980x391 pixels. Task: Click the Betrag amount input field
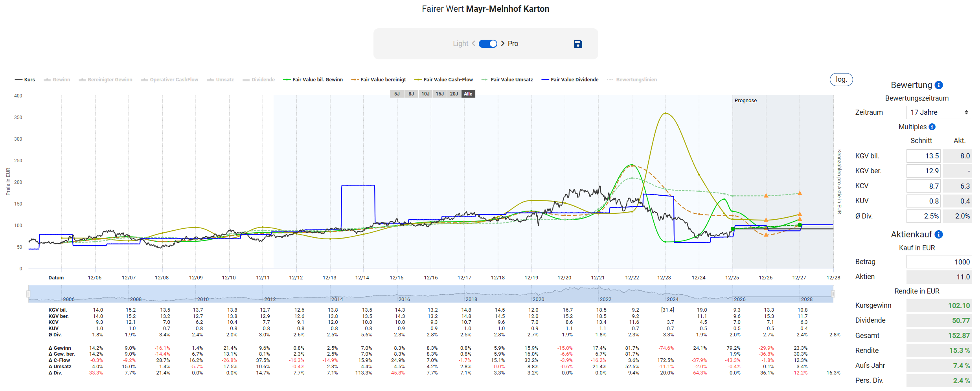(939, 262)
